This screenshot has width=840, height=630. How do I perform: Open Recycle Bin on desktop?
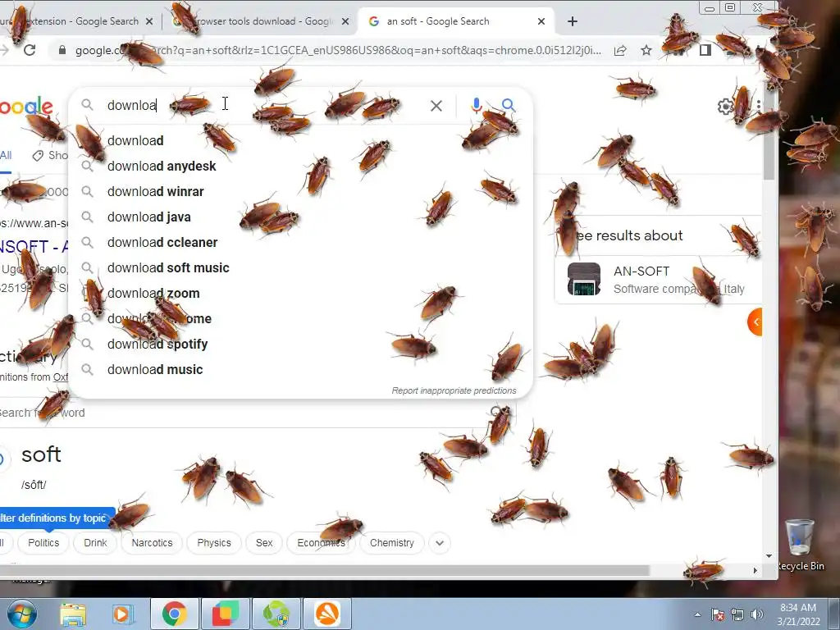(x=801, y=545)
